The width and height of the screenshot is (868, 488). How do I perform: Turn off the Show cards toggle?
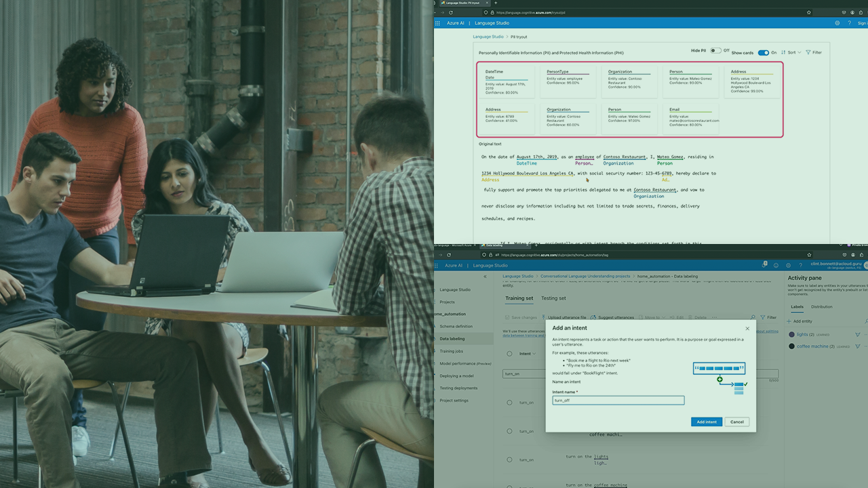pyautogui.click(x=765, y=52)
